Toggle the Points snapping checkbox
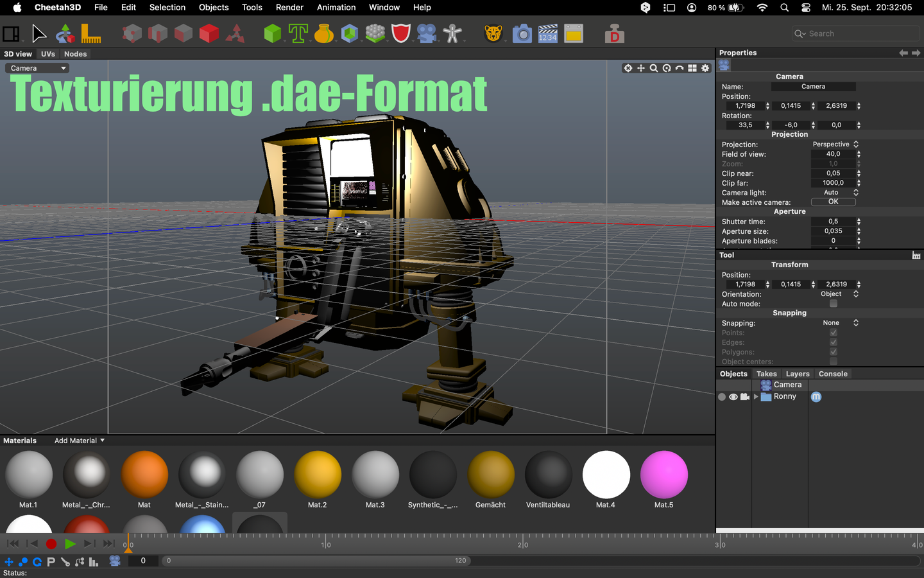The width and height of the screenshot is (924, 578). tap(834, 333)
